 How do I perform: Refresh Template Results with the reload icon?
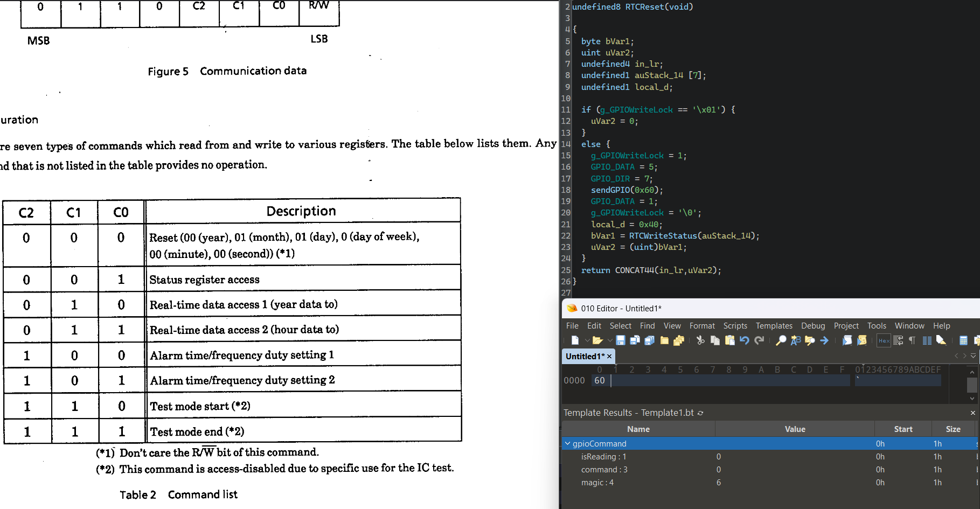pyautogui.click(x=700, y=413)
